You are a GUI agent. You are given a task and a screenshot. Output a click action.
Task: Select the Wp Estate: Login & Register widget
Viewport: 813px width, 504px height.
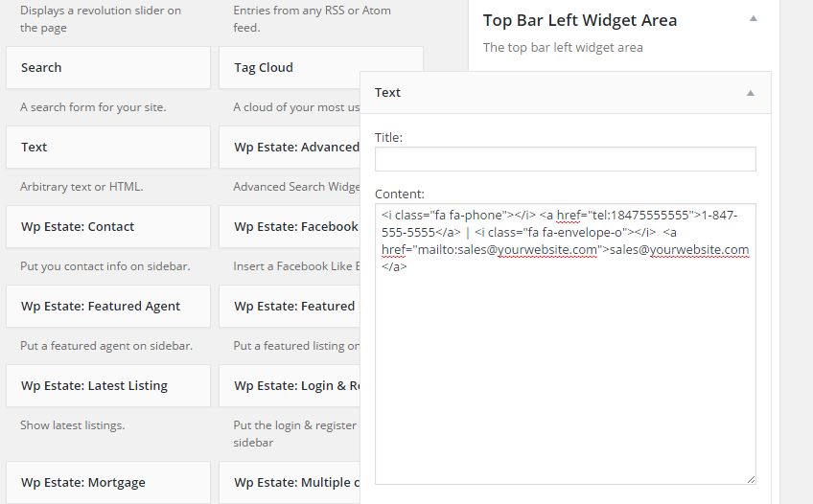click(x=290, y=386)
